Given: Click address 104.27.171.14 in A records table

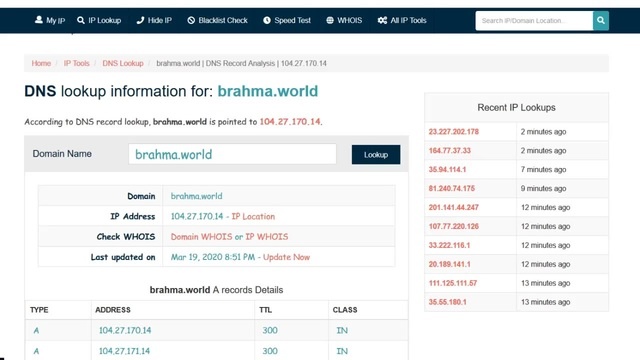Looking at the screenshot, I should 124,351.
